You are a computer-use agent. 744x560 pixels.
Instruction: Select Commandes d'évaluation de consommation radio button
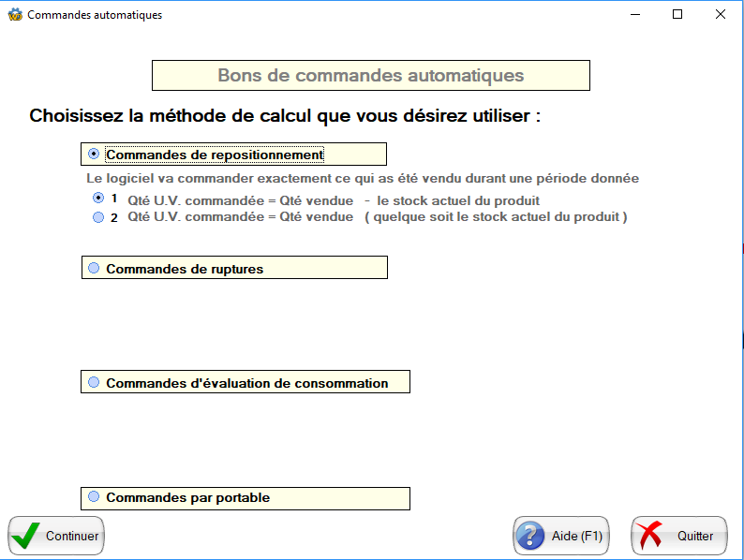[94, 382]
